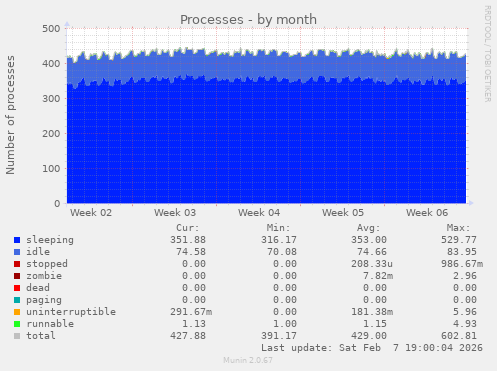
Task: Click the 'Avg:' column header
Action: pos(368,228)
